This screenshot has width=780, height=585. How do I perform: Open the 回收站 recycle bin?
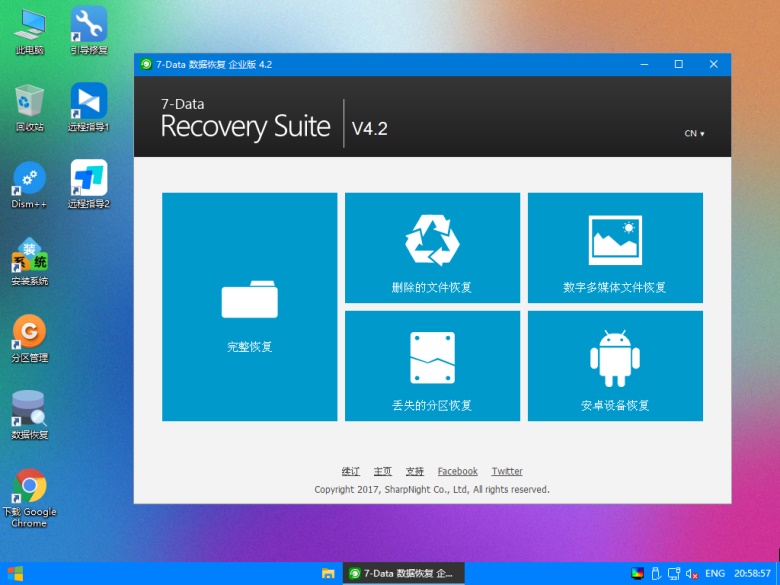click(29, 107)
